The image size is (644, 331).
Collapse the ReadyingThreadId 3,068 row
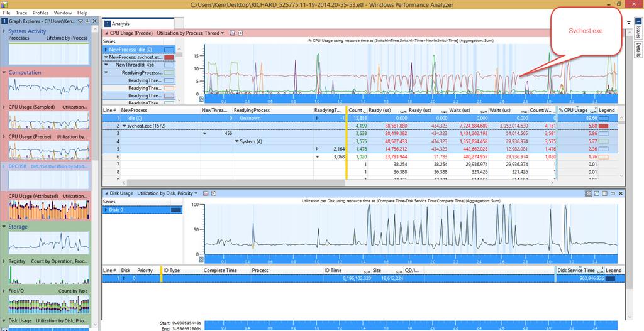click(317, 156)
